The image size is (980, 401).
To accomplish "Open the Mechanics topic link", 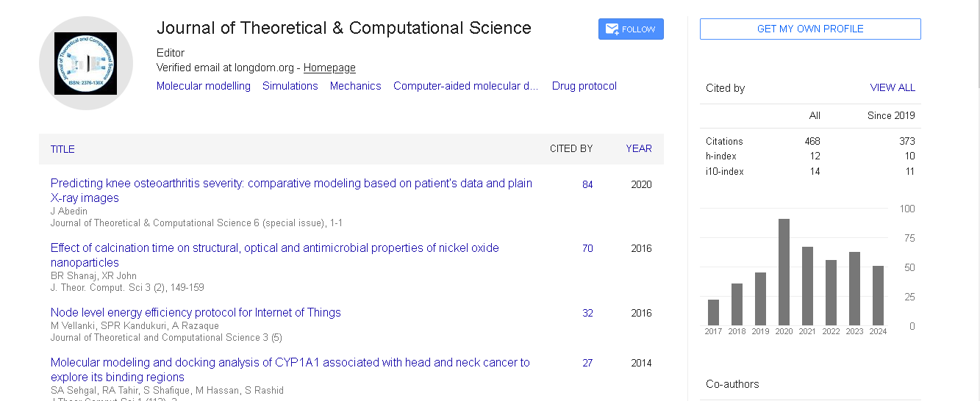I will (x=356, y=86).
